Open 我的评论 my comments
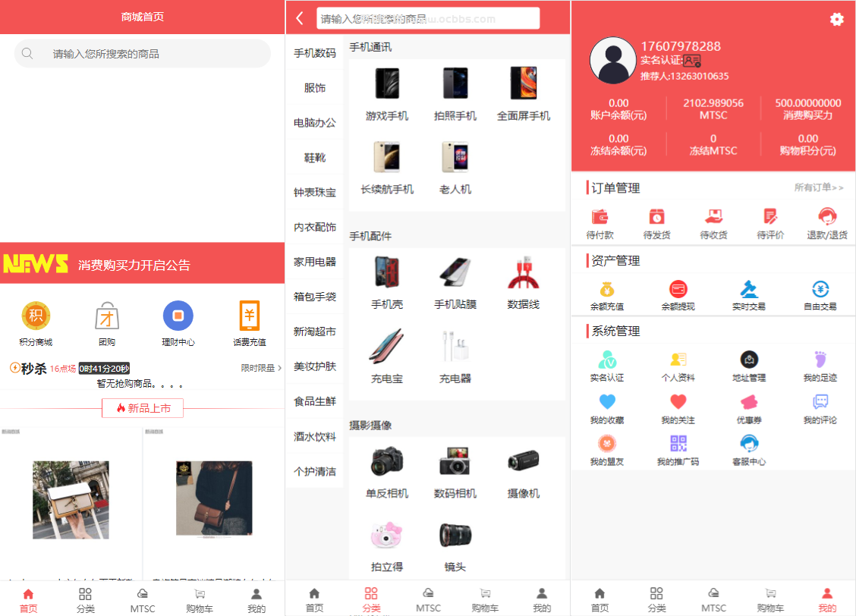The image size is (856, 616). 820,409
